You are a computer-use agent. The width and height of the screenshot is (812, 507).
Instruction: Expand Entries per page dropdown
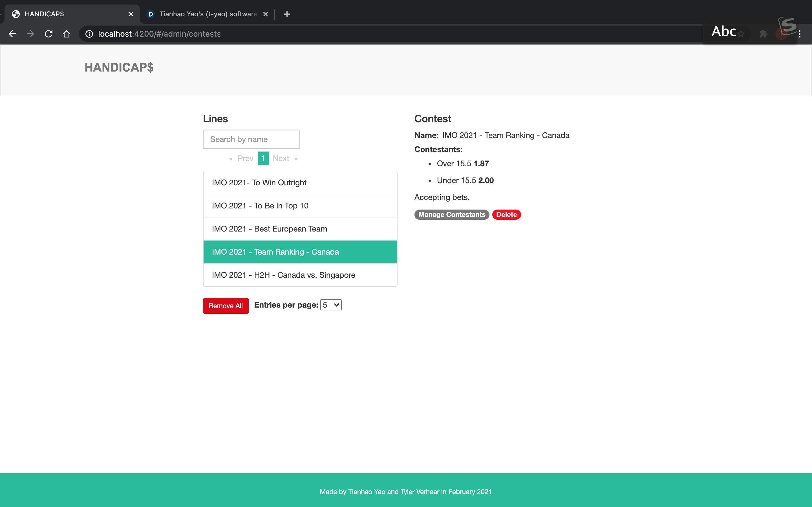point(331,305)
